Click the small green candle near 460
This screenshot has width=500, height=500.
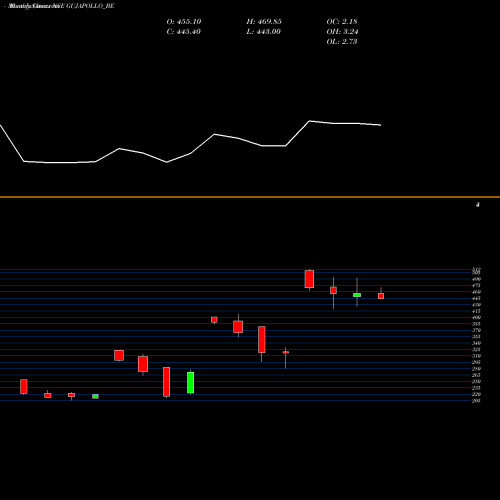click(357, 295)
